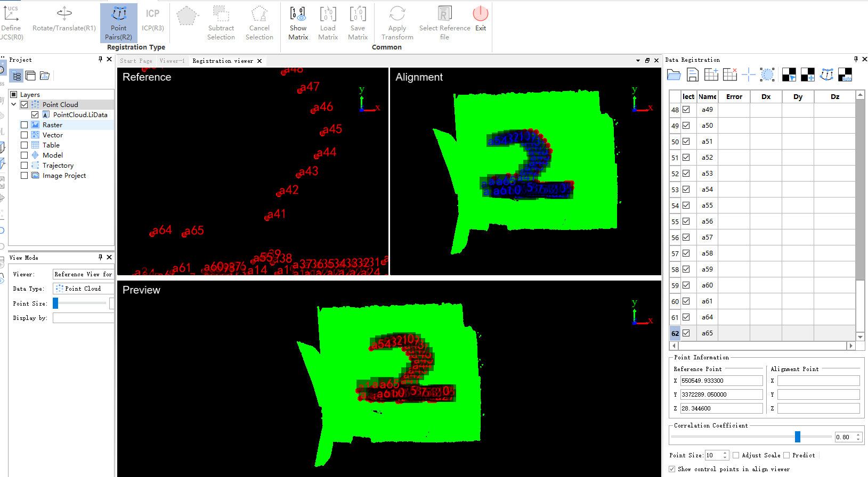Click Subtract Selection tool
The height and width of the screenshot is (477, 868).
221,23
